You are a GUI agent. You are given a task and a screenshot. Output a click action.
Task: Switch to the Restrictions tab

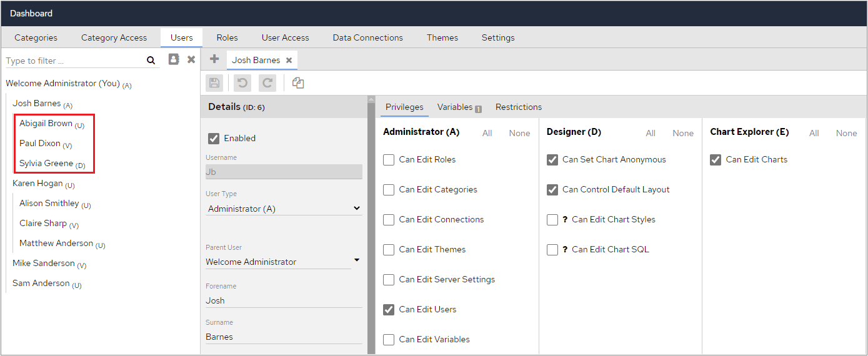[x=519, y=107]
